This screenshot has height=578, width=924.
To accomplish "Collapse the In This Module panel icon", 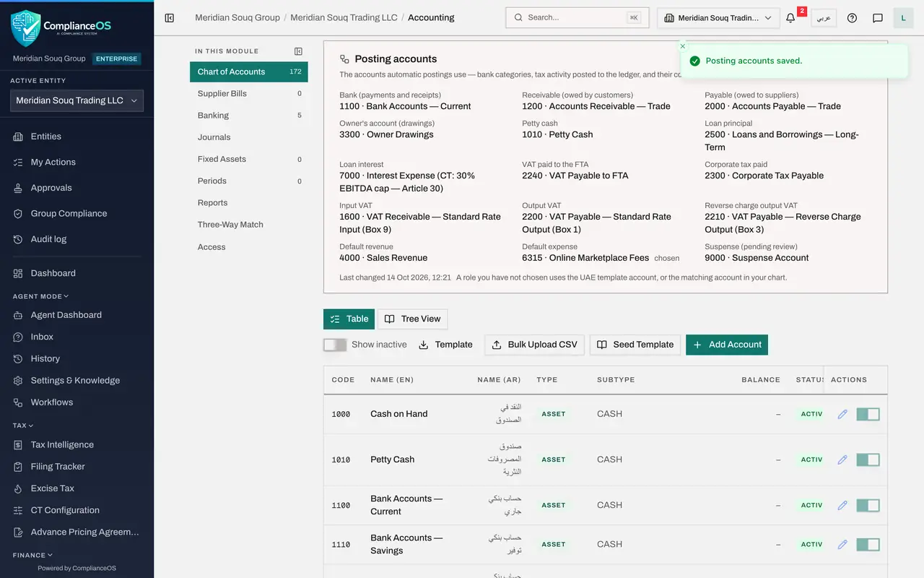I will click(299, 51).
